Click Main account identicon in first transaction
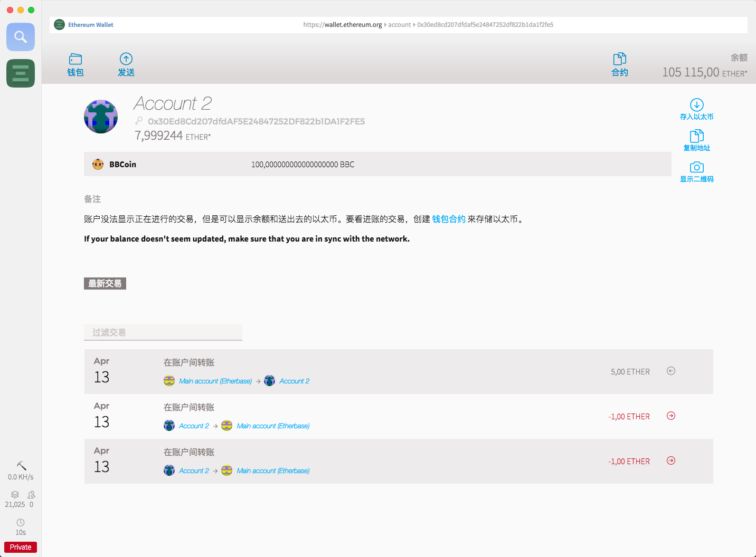 (169, 381)
